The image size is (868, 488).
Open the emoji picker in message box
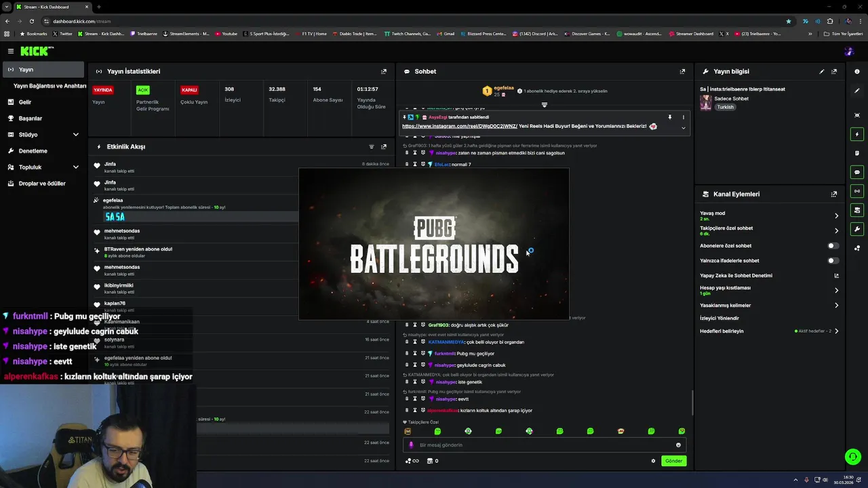click(x=678, y=445)
